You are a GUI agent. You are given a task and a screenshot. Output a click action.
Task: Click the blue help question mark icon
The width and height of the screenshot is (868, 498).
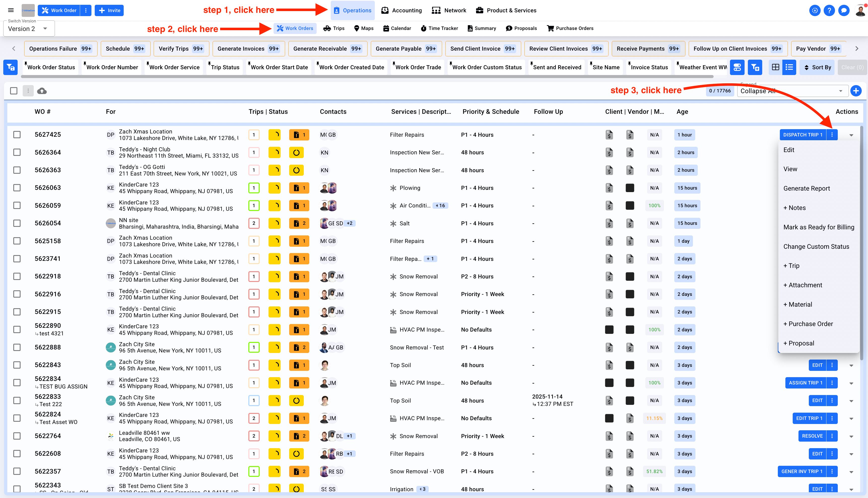[829, 10]
